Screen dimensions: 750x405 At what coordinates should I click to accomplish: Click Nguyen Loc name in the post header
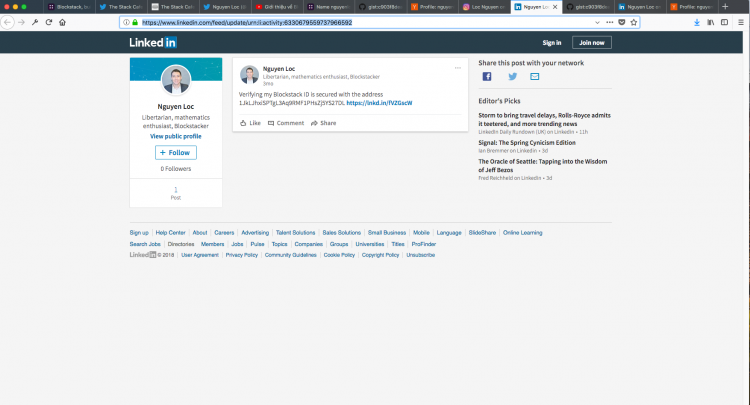(279, 69)
